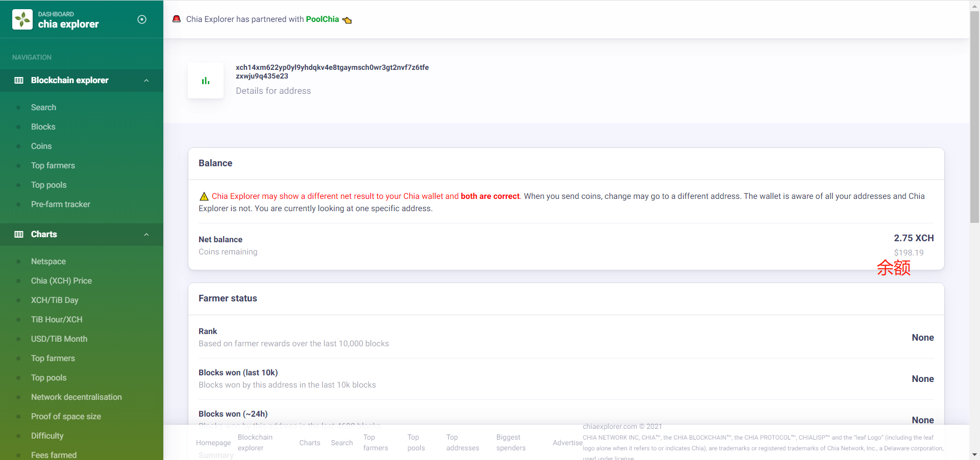Click the Chia Explorer leaf logo
The height and width of the screenshot is (460, 980).
click(22, 19)
